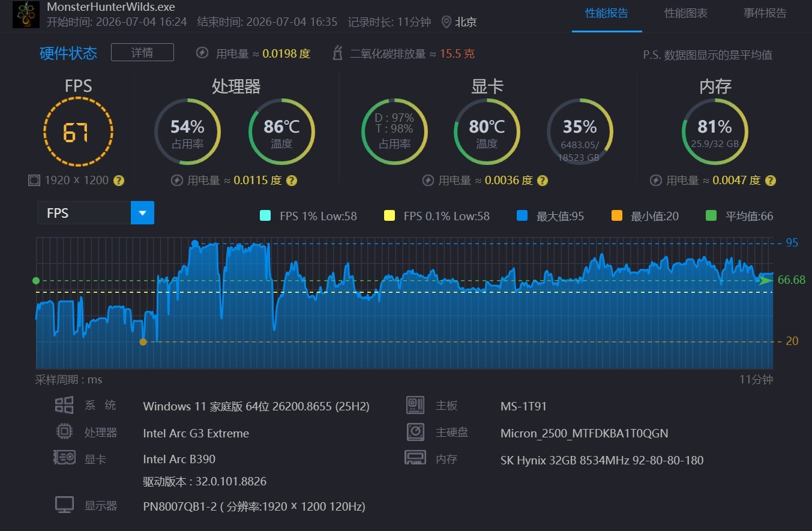Open help icon beside 0.0115 度

point(292,180)
